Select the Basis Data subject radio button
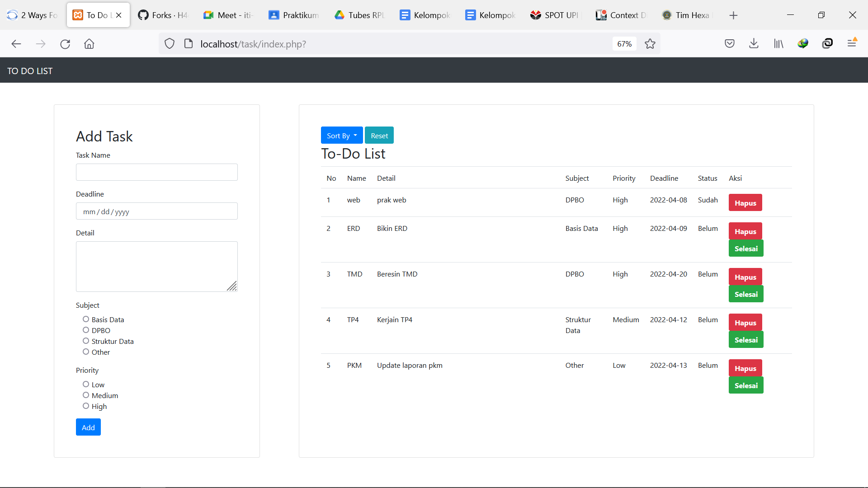This screenshot has height=488, width=868. [85, 319]
